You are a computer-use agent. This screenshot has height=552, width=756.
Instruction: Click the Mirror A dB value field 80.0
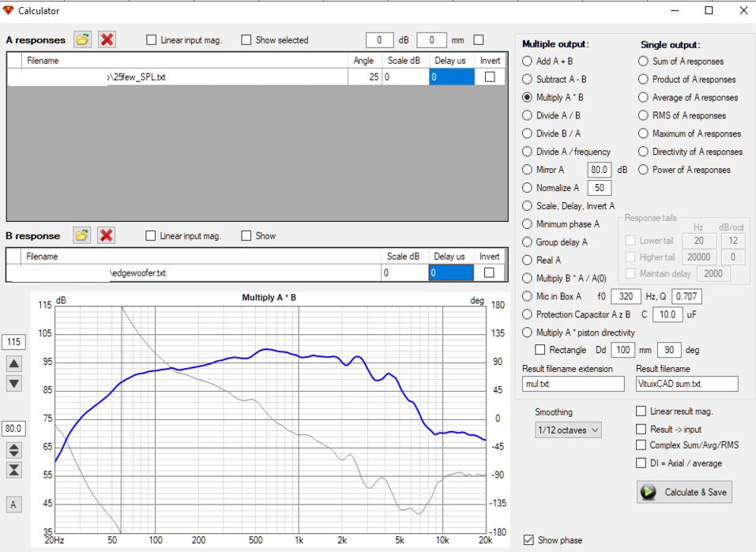point(600,170)
